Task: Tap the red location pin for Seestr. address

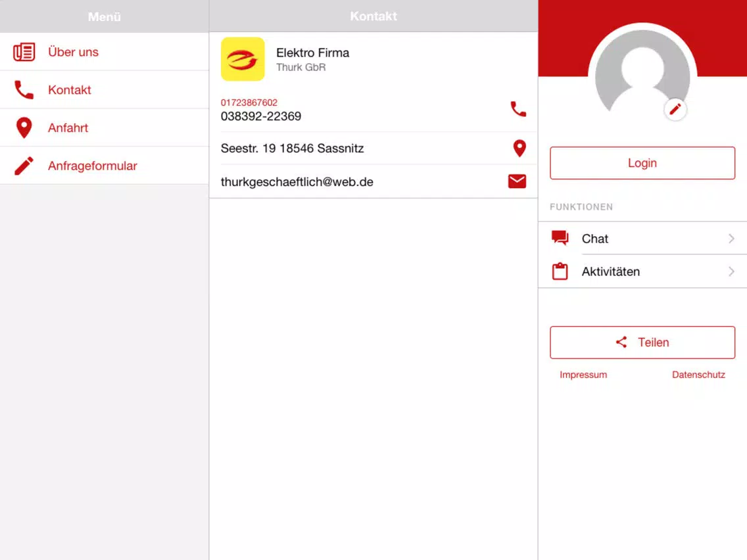Action: click(x=519, y=148)
